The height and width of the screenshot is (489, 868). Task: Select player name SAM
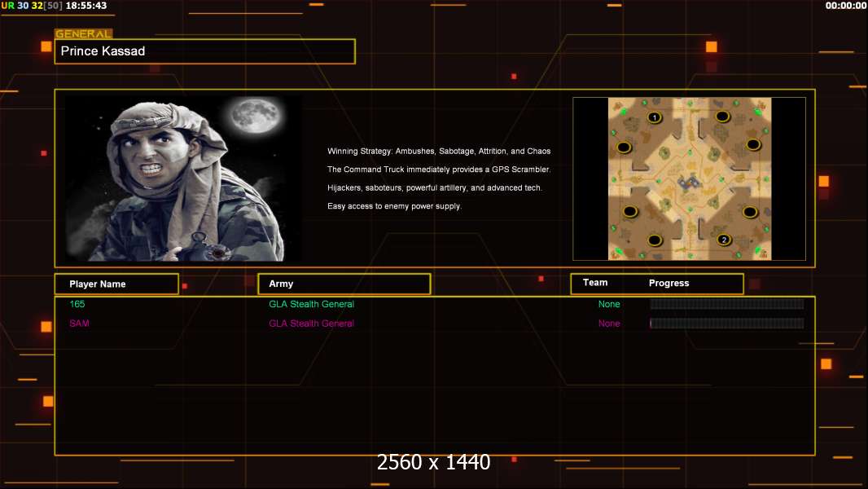[79, 324]
